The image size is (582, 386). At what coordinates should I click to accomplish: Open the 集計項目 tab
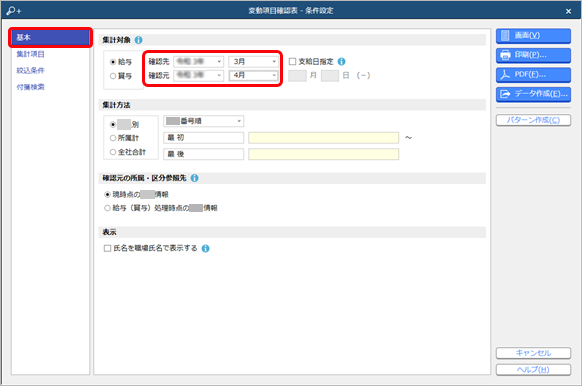tap(30, 54)
